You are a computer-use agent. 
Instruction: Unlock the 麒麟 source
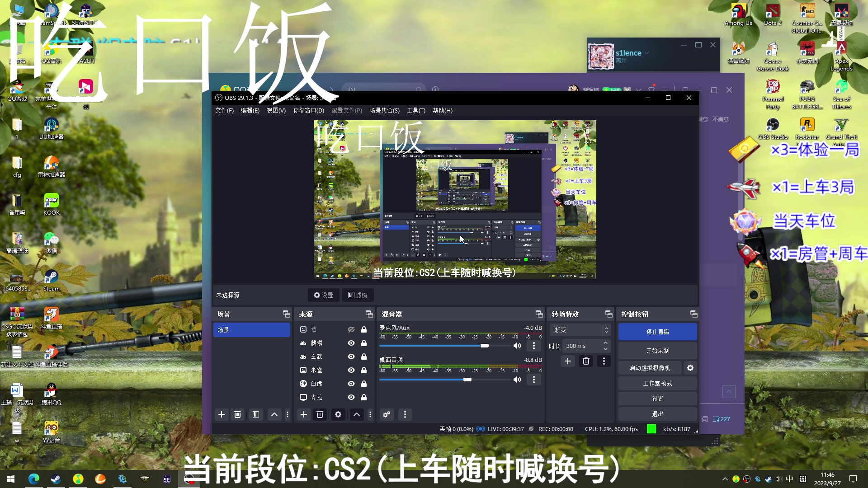click(364, 343)
